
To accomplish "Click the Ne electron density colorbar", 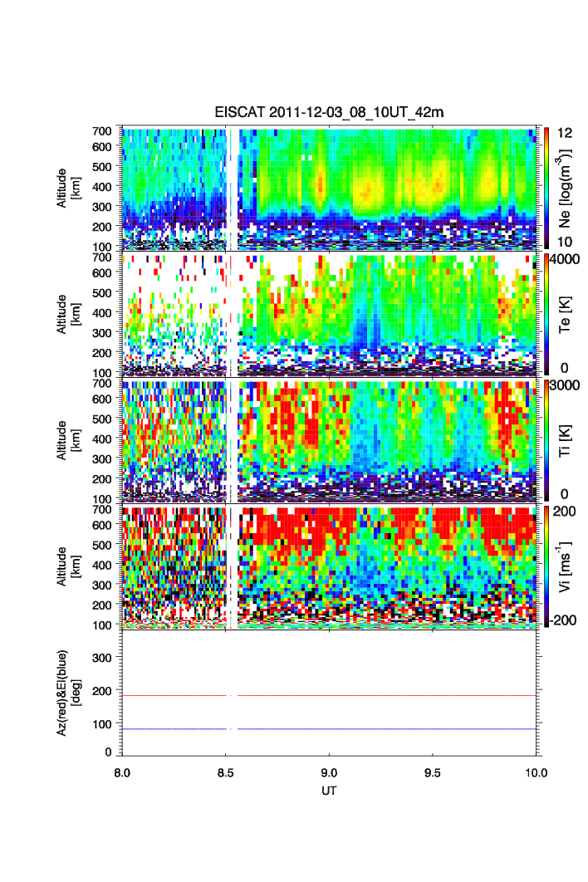I will coord(545,188).
